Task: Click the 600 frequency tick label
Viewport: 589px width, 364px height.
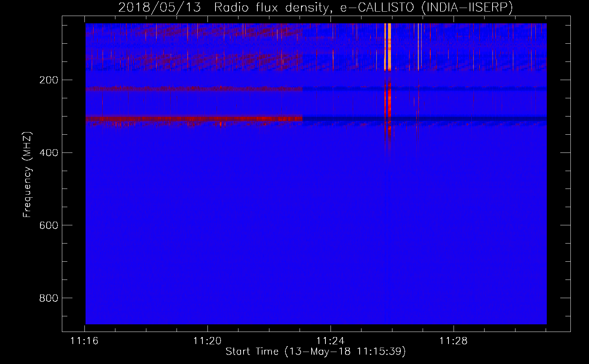Action: pyautogui.click(x=49, y=226)
